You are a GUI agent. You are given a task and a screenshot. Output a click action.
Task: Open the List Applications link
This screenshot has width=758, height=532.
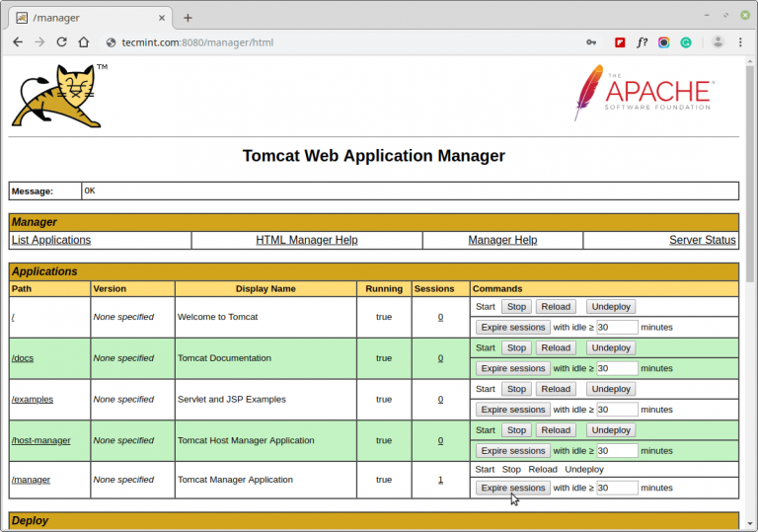[51, 240]
